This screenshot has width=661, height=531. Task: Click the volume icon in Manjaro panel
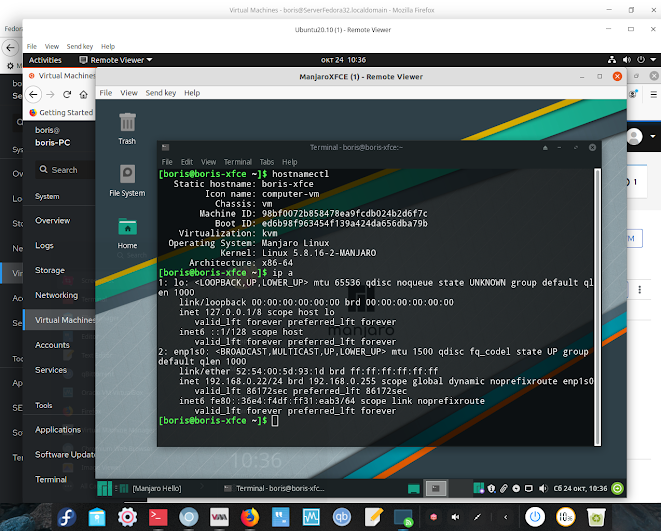click(543, 488)
